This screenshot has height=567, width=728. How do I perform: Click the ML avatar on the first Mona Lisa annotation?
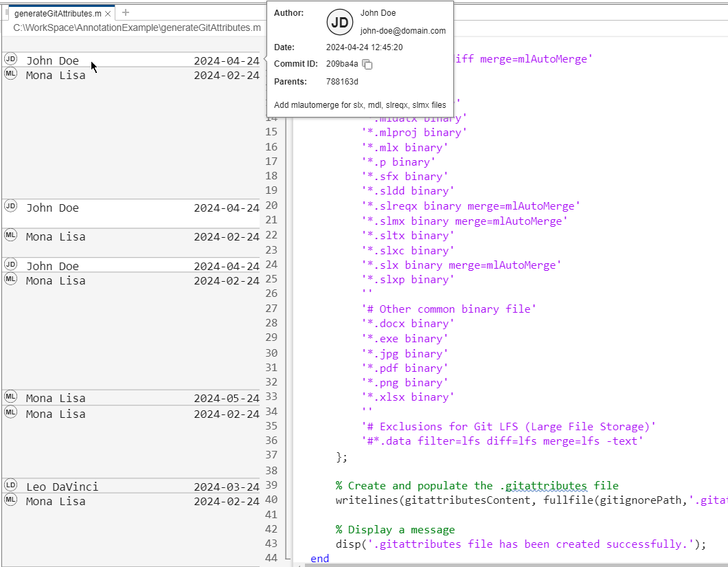pos(10,76)
